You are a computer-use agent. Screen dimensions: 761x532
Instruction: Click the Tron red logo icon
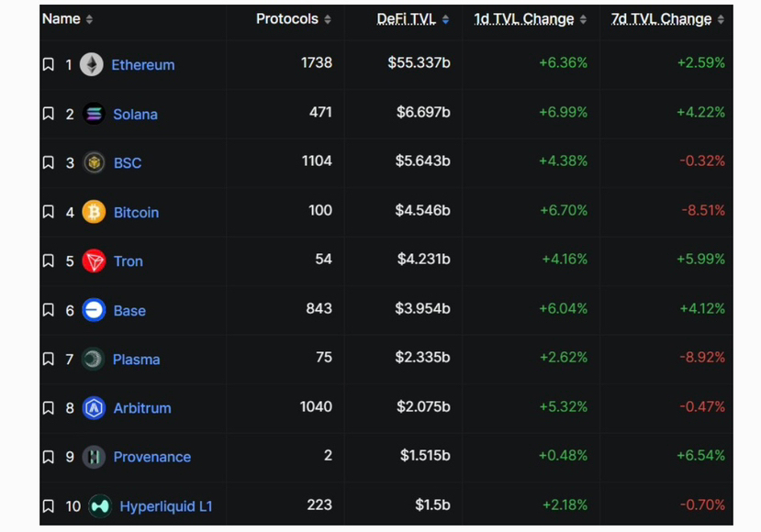[x=94, y=260]
